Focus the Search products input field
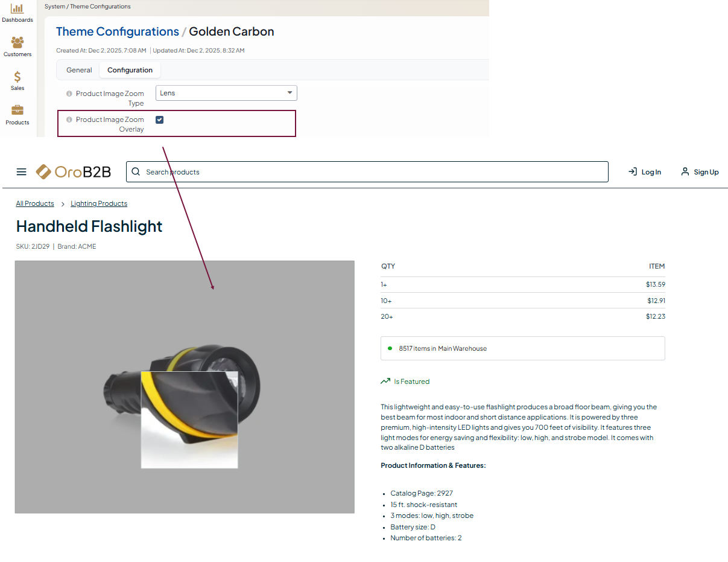The image size is (728, 562). [x=374, y=172]
